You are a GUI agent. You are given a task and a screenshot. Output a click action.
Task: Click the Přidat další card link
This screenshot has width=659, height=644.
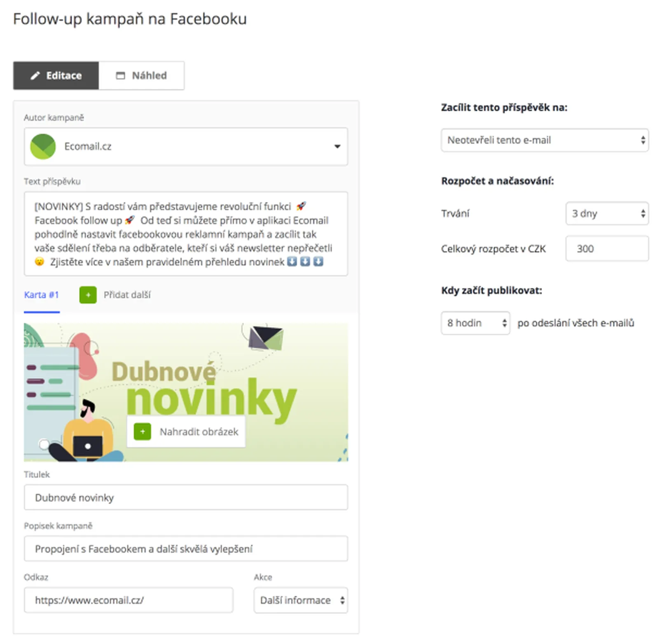127,295
